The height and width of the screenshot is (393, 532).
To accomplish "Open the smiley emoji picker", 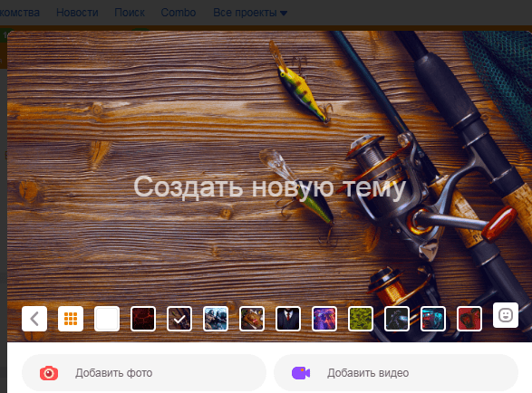I will 506,315.
